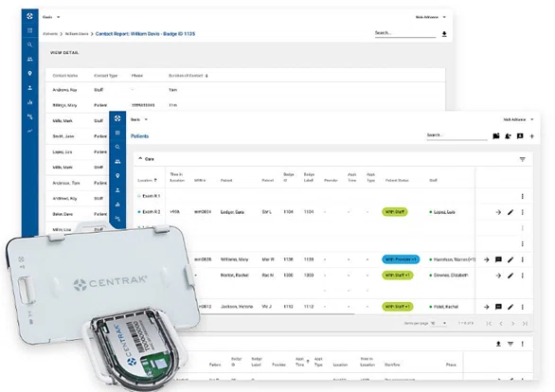The image size is (555, 392).
Task: Move Badger row patient with the arrow icon
Action: click(498, 212)
